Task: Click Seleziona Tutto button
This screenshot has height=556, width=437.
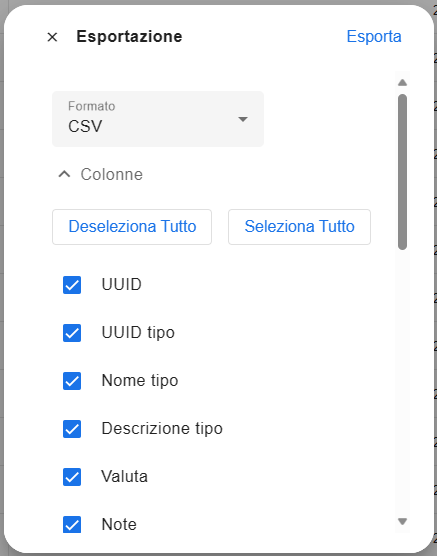Action: point(299,227)
